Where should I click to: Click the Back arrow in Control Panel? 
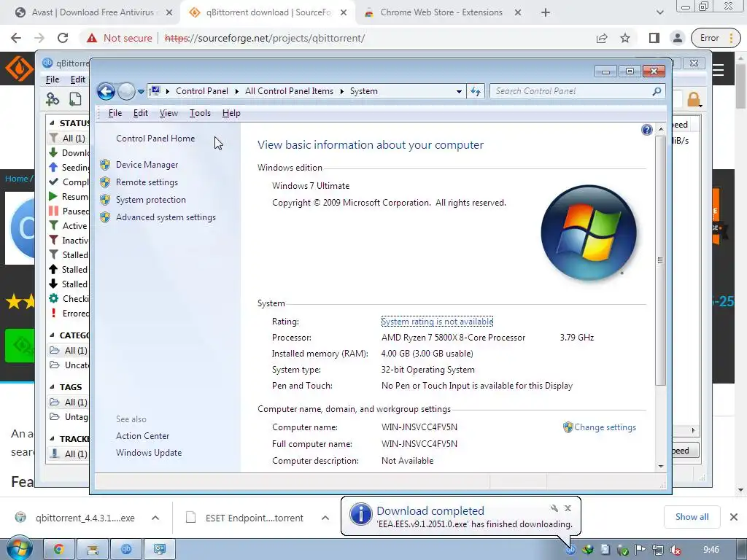pos(106,91)
